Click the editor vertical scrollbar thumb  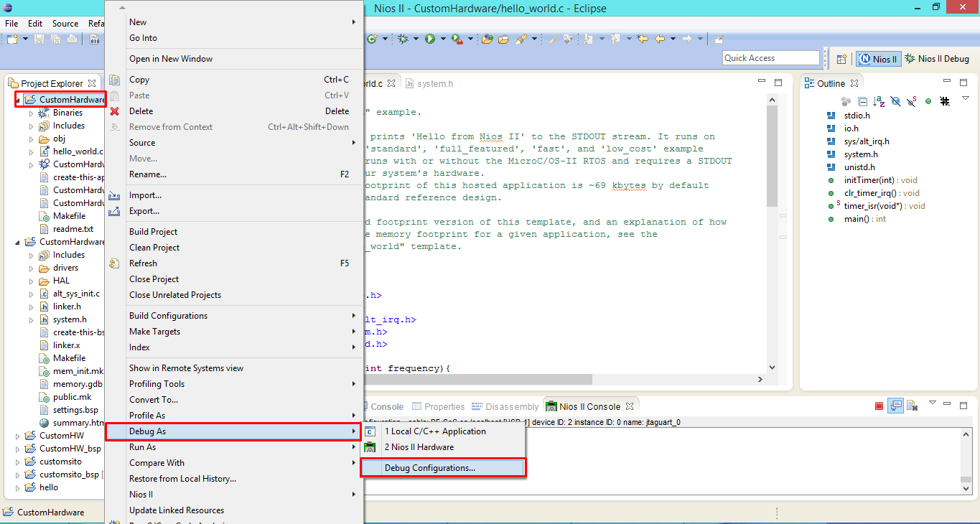pos(773,154)
